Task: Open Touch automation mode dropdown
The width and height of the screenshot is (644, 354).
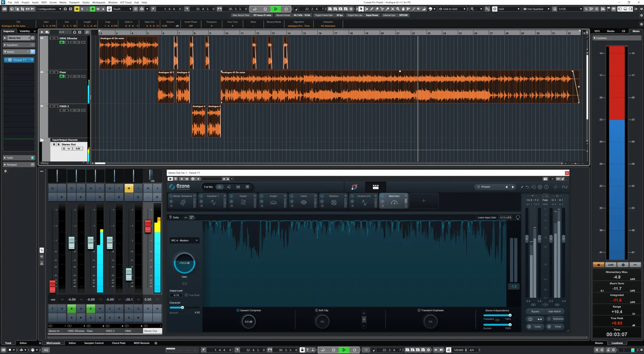Action: coord(122,9)
